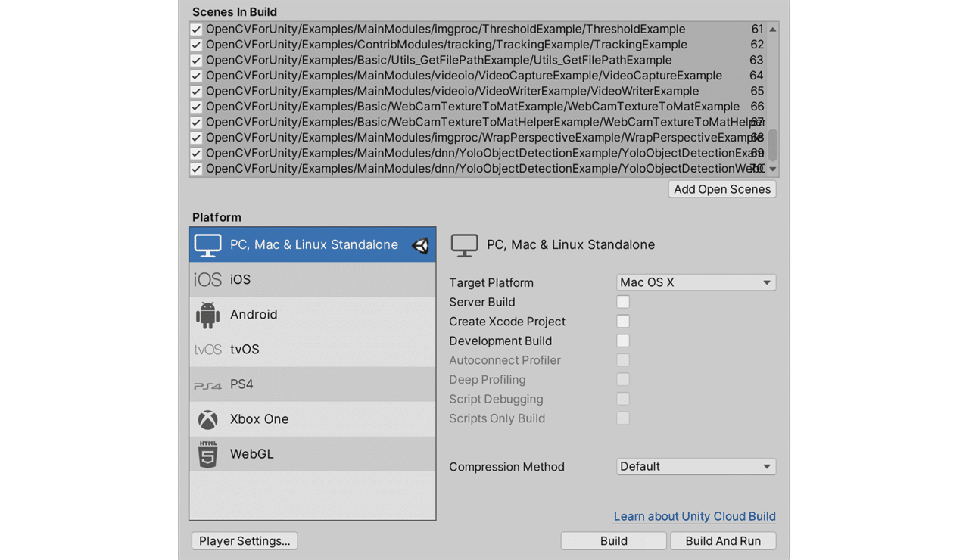Click the scenes list scroll down arrow

click(773, 169)
